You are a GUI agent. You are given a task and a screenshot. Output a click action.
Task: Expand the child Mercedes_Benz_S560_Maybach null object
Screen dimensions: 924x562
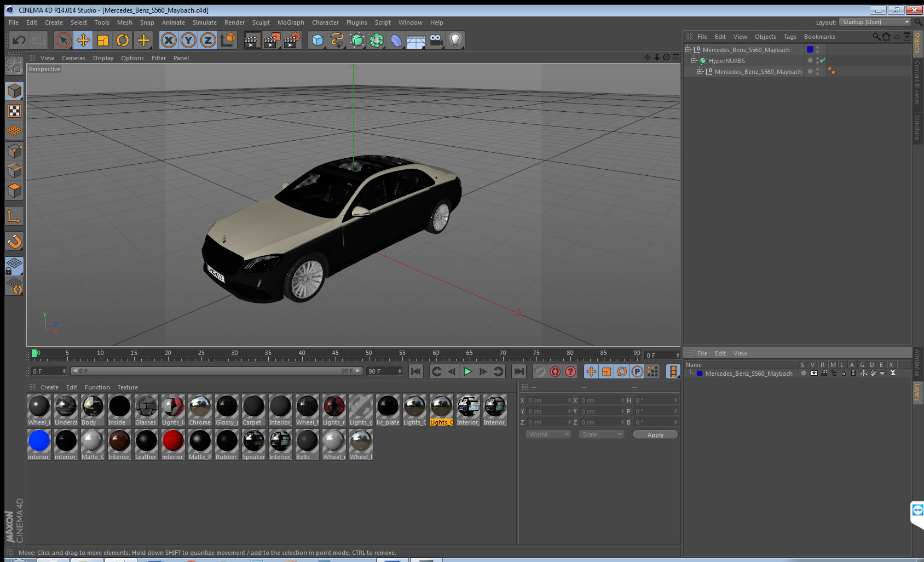coord(700,71)
